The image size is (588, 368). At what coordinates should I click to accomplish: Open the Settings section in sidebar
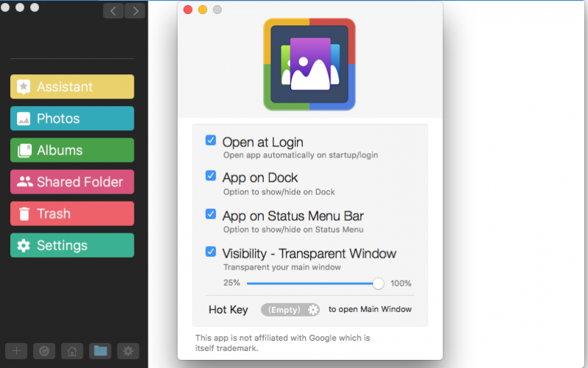72,245
